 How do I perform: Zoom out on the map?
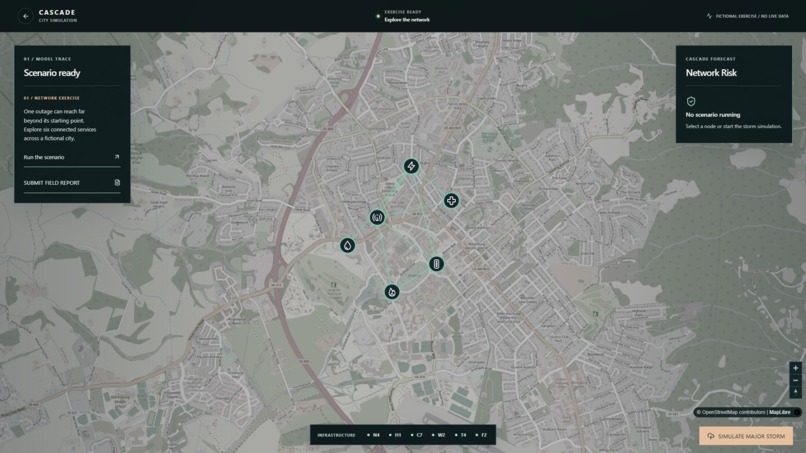tap(795, 380)
